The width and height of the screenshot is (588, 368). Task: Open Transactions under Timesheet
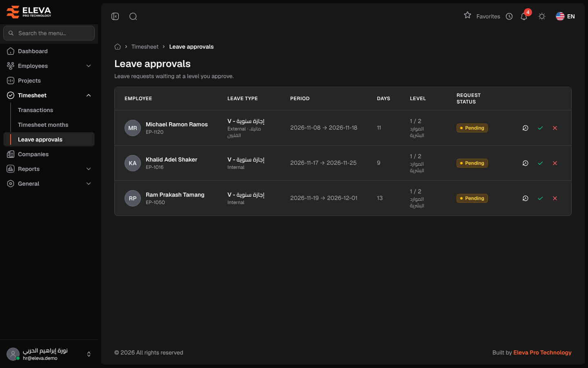coord(36,110)
